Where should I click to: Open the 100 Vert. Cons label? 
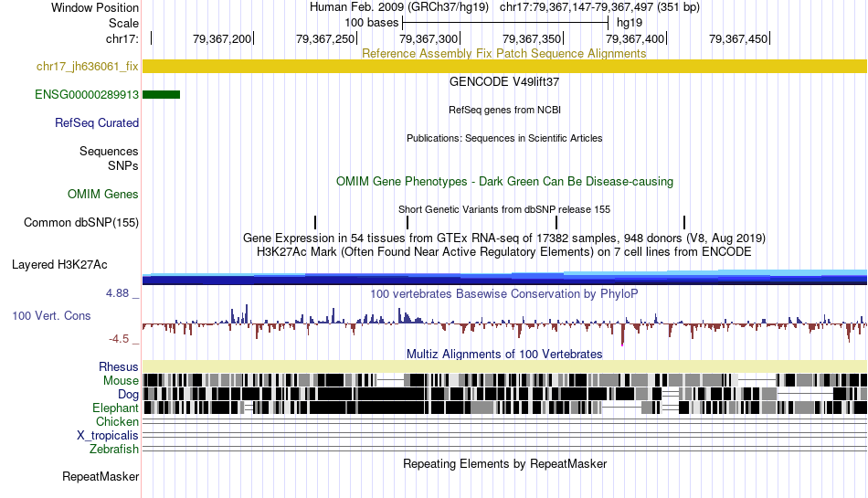click(51, 315)
